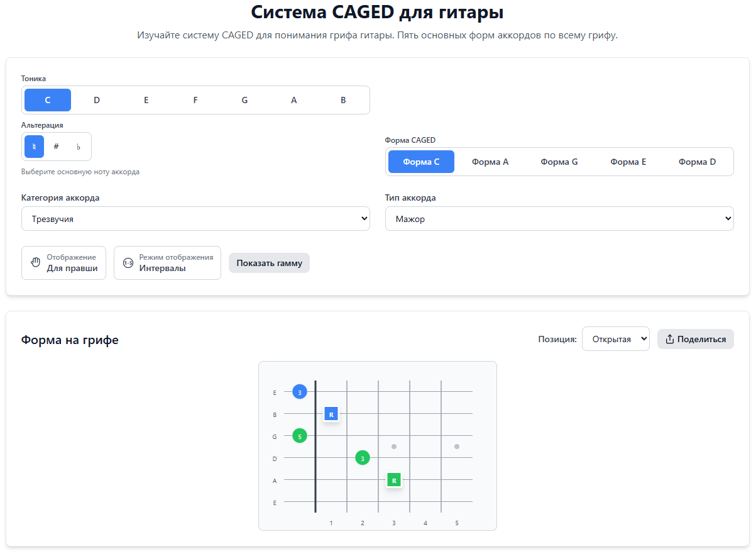Switch to the Форма A tab
This screenshot has width=756, height=556.
[x=490, y=162]
